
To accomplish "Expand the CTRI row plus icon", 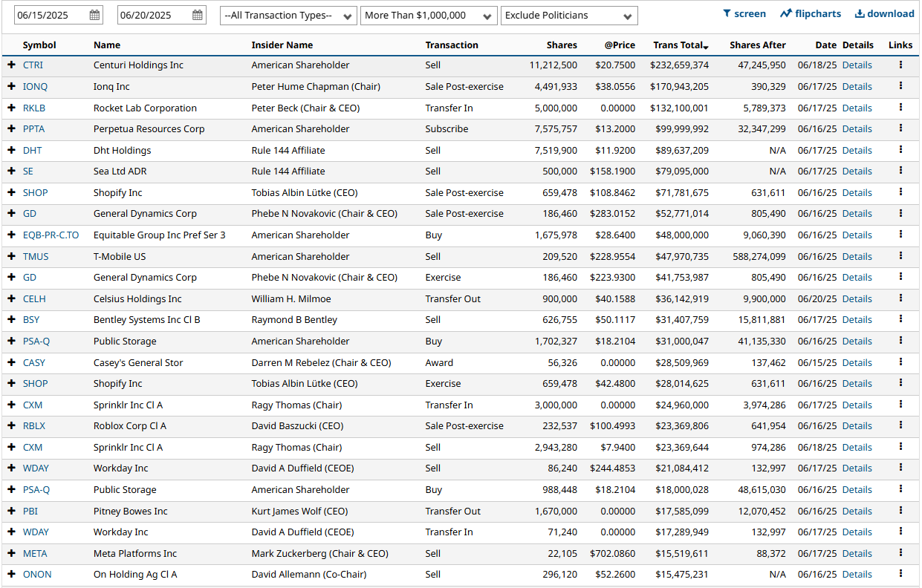I will pyautogui.click(x=11, y=65).
